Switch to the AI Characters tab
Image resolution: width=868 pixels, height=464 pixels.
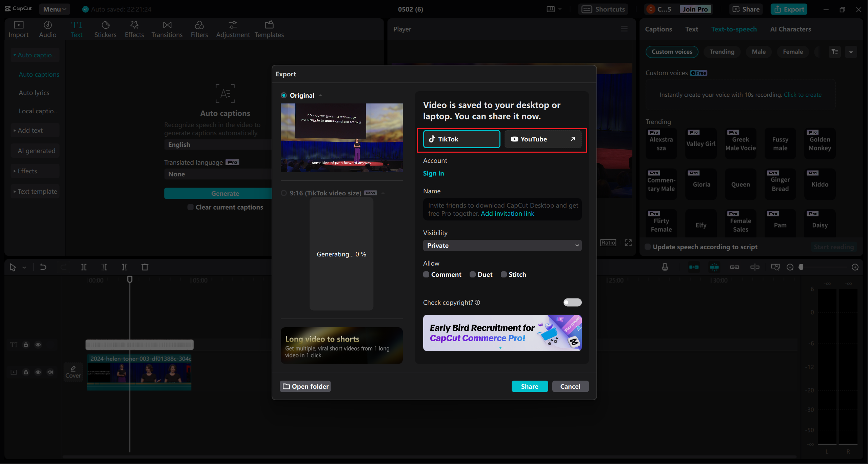click(x=790, y=29)
